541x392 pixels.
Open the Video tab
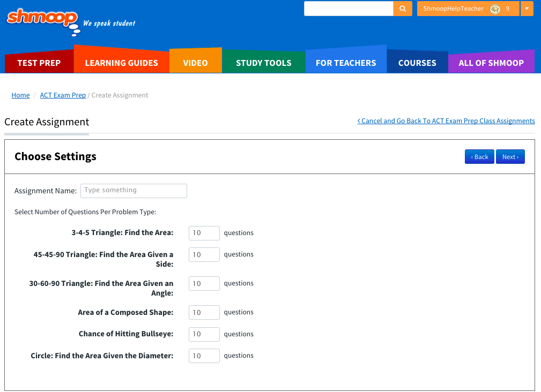point(195,62)
